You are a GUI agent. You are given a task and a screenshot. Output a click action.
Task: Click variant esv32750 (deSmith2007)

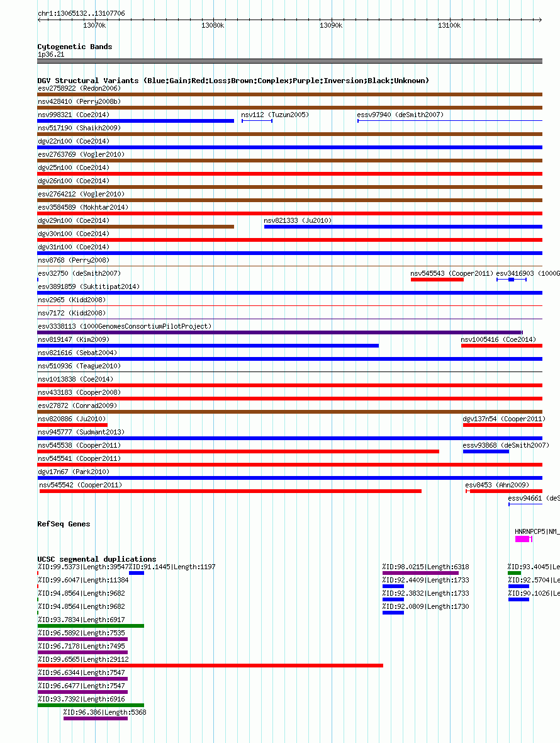click(x=79, y=274)
